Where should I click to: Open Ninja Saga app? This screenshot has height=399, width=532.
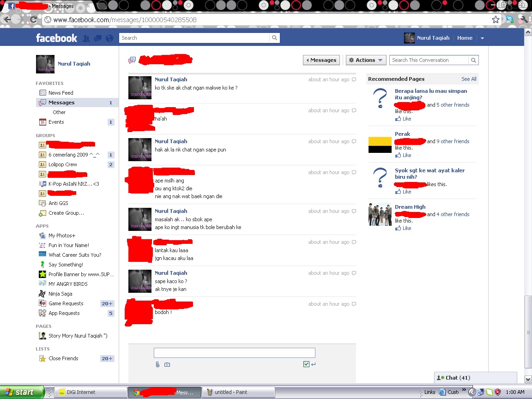pyautogui.click(x=60, y=294)
